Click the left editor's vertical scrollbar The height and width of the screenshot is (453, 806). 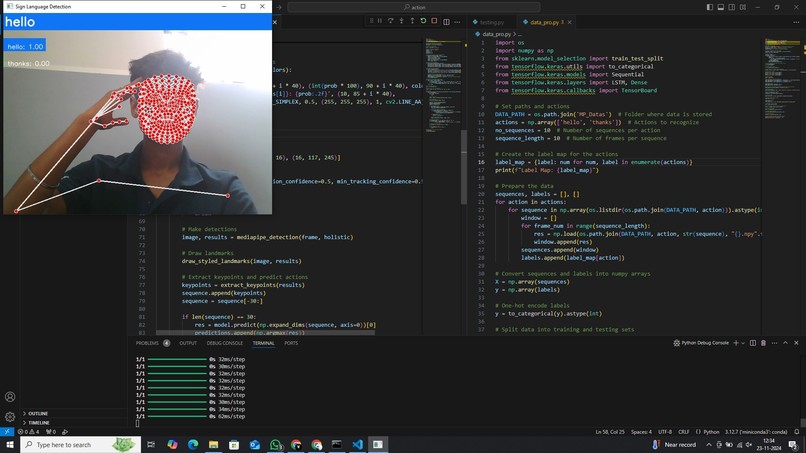pos(464,165)
